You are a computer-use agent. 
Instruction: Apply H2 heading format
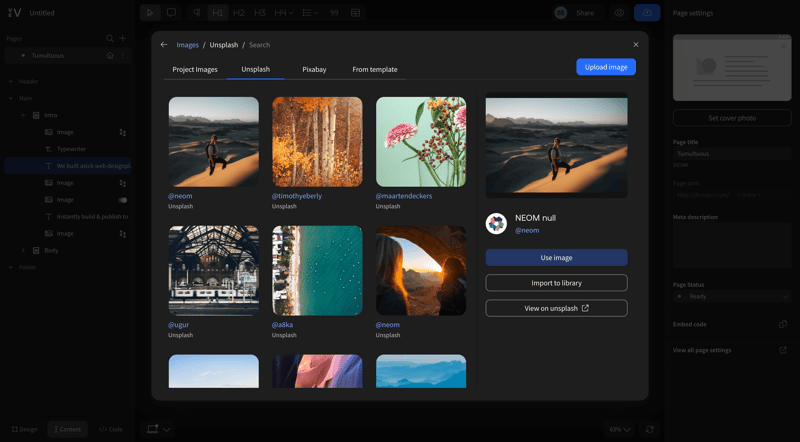pos(239,13)
